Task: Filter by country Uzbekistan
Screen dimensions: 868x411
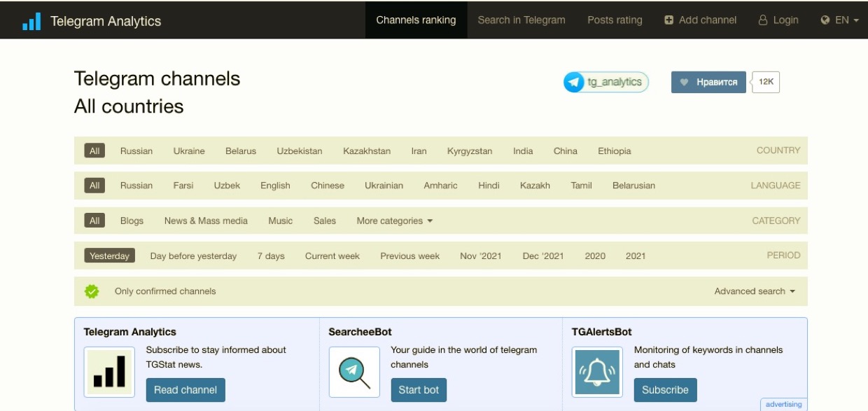Action: (300, 151)
